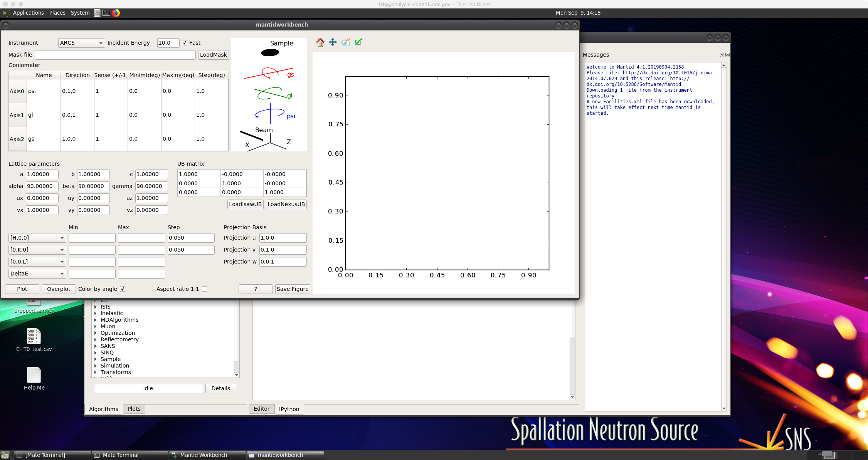Viewport: 868px width, 460px height.
Task: Enable Aspect ratio 1:1 checkbox
Action: 205,289
